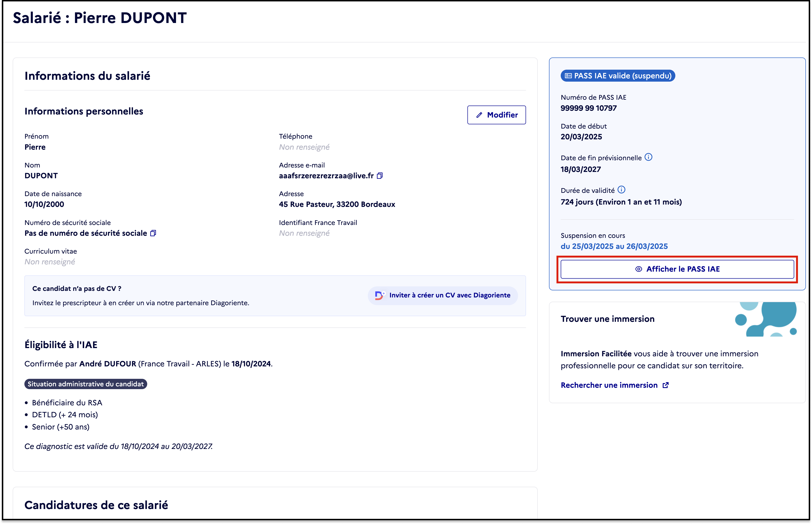The image size is (812, 524).
Task: Open the suspension dates du 25/03/2025 au 26/03/2025
Action: click(x=614, y=246)
